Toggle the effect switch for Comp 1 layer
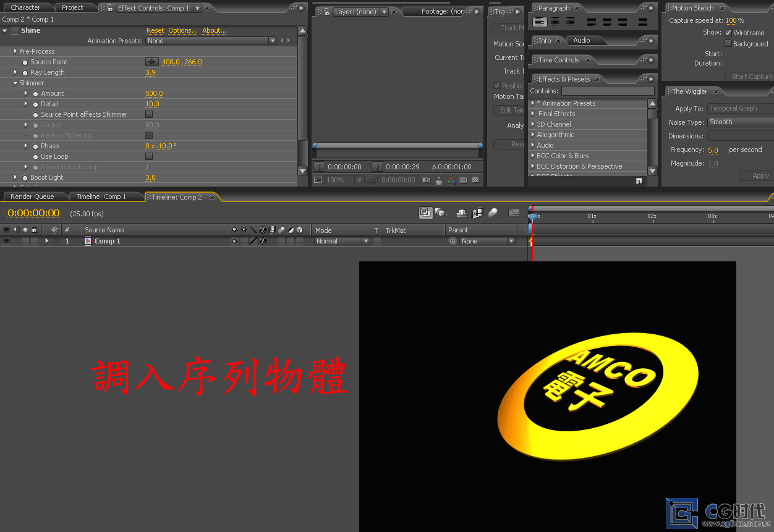 [x=263, y=241]
